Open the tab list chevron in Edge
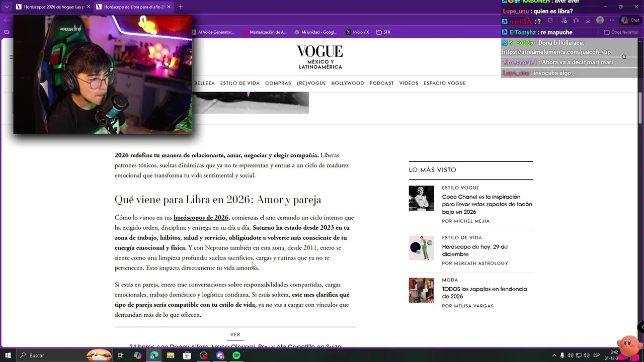This screenshot has height=362, width=644. click(x=7, y=7)
